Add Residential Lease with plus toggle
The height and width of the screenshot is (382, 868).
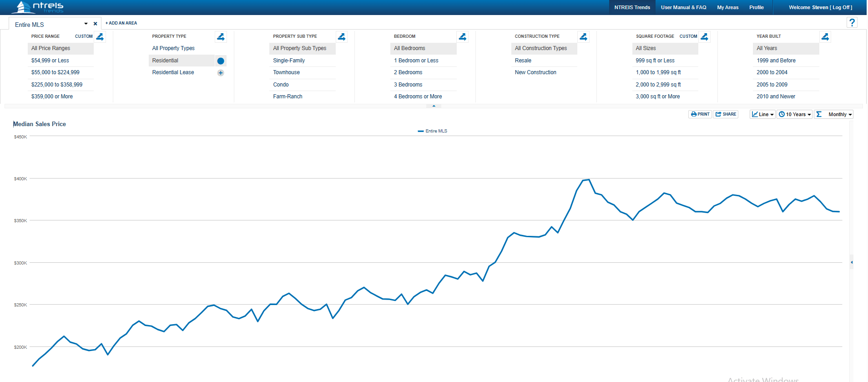click(221, 73)
